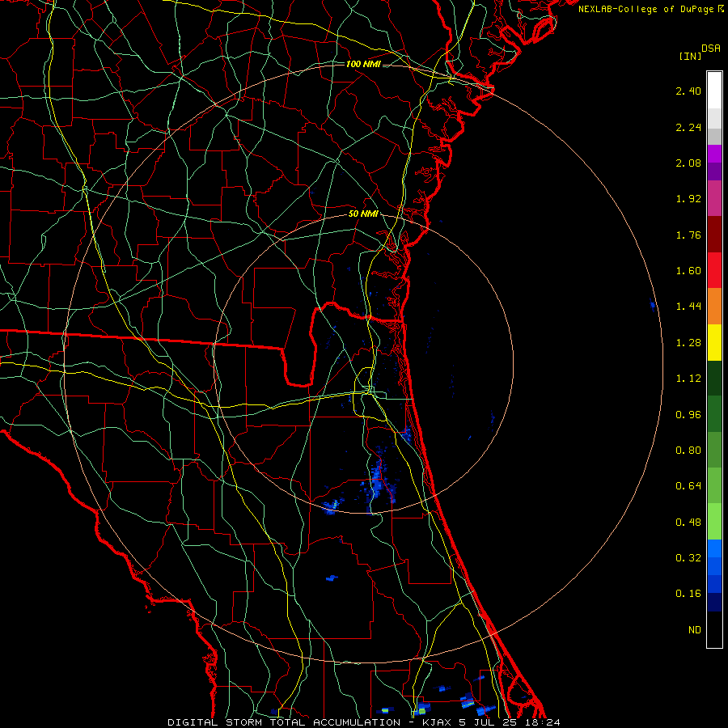
Task: Click the 0.96 legend value
Action: (688, 415)
